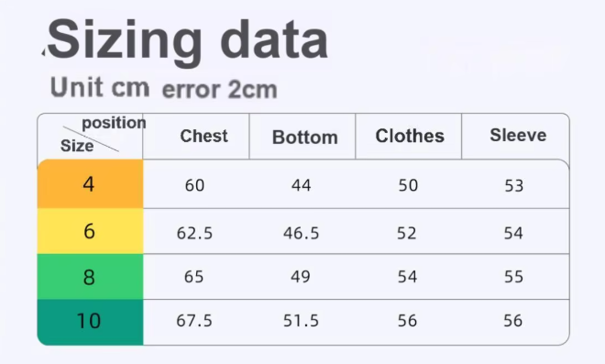
Task: Click bottom value 51.5 for size 10
Action: pyautogui.click(x=301, y=321)
